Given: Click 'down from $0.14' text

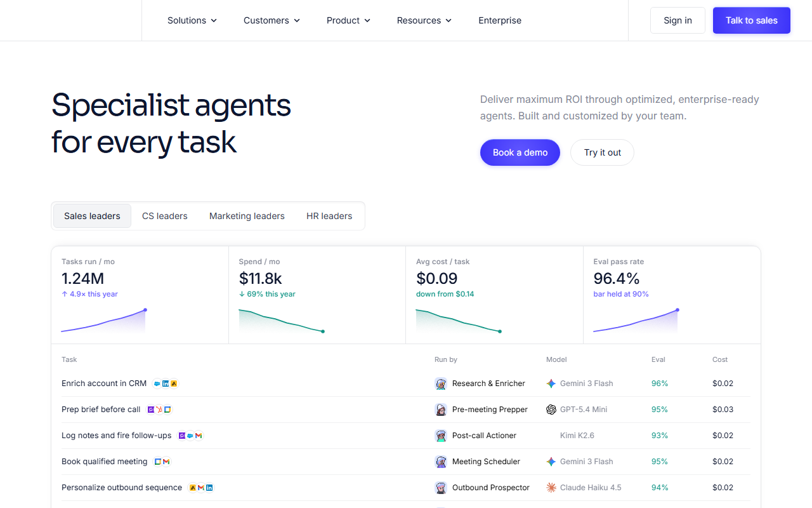Looking at the screenshot, I should pyautogui.click(x=445, y=294).
